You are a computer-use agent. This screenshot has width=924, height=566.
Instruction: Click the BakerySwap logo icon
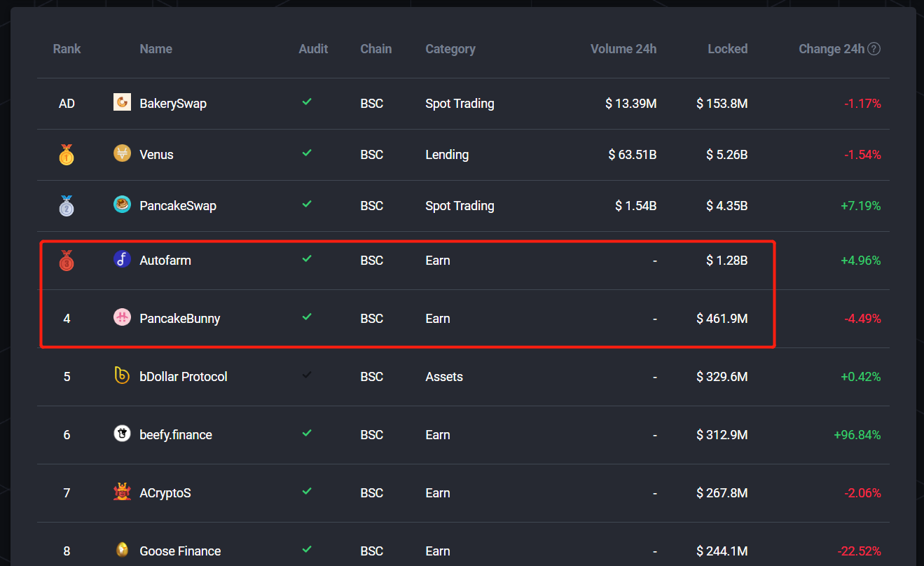(x=122, y=102)
